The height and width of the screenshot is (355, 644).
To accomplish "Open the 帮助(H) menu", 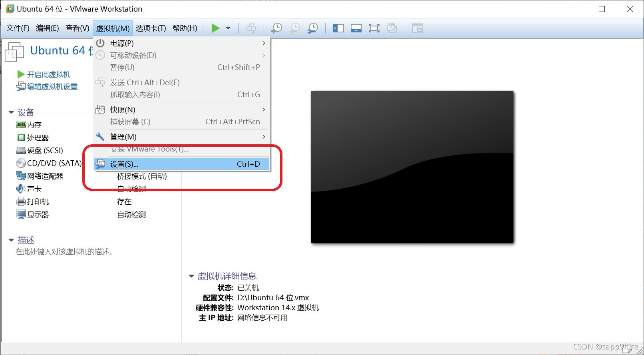I will click(x=185, y=28).
